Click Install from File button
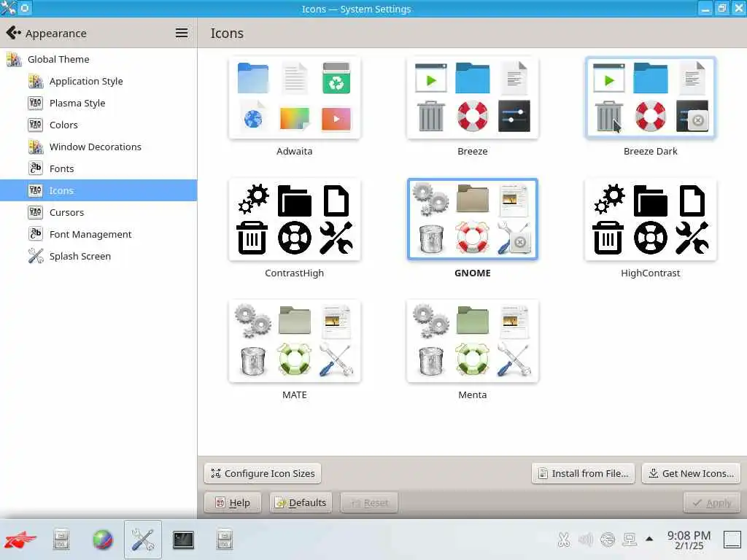747x560 pixels. 583,473
